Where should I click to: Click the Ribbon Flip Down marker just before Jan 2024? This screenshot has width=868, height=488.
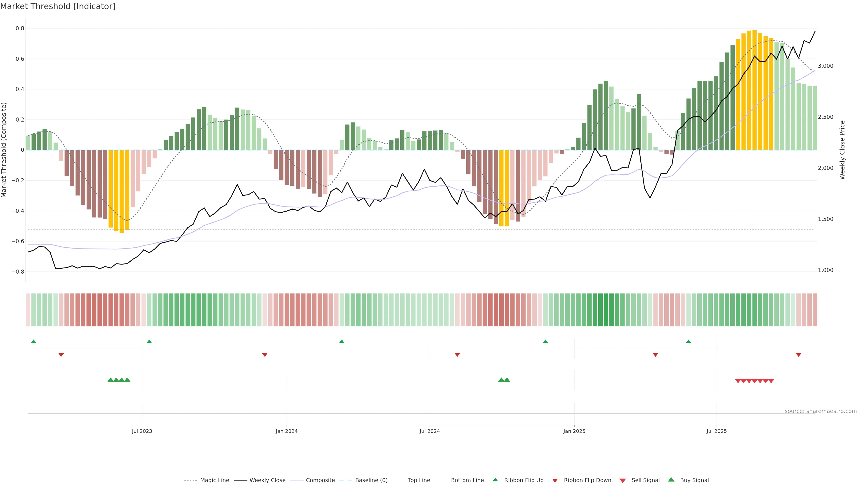point(264,355)
